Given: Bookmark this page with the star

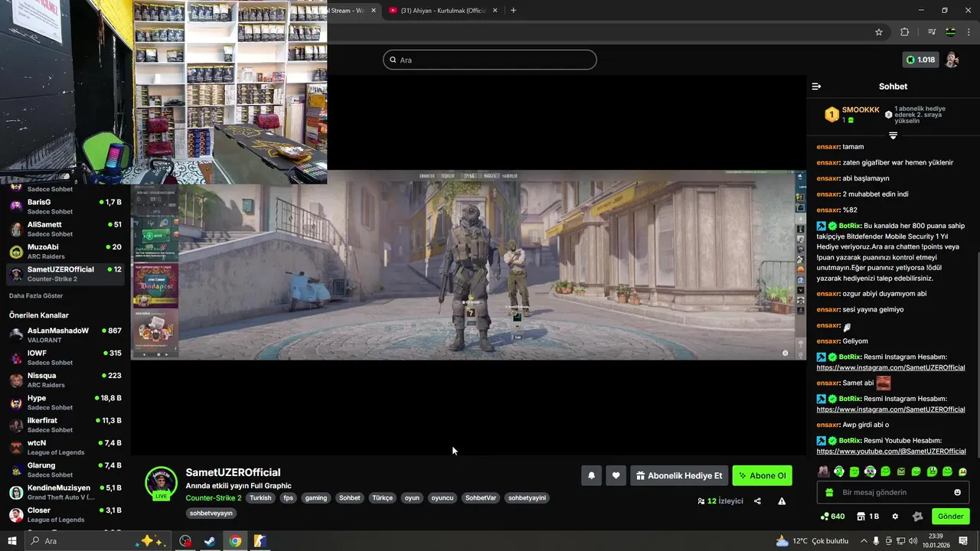Looking at the screenshot, I should 879,32.
